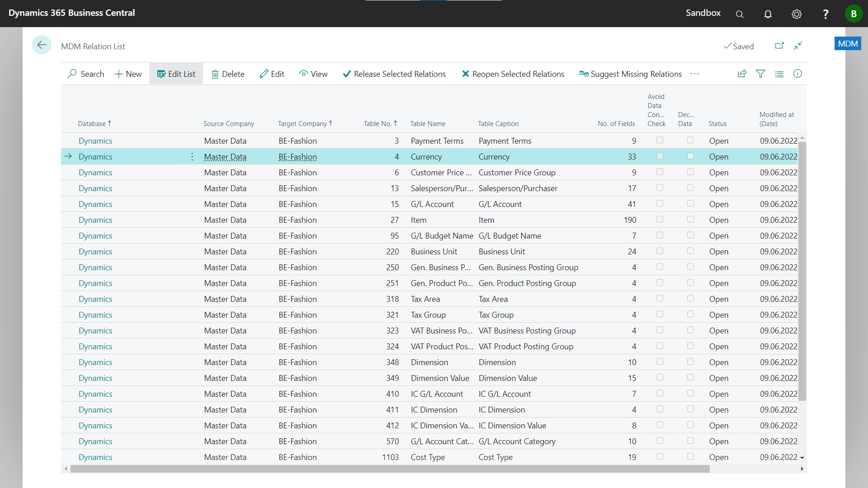Click Suggest Missing Relations
868x488 pixels.
631,74
